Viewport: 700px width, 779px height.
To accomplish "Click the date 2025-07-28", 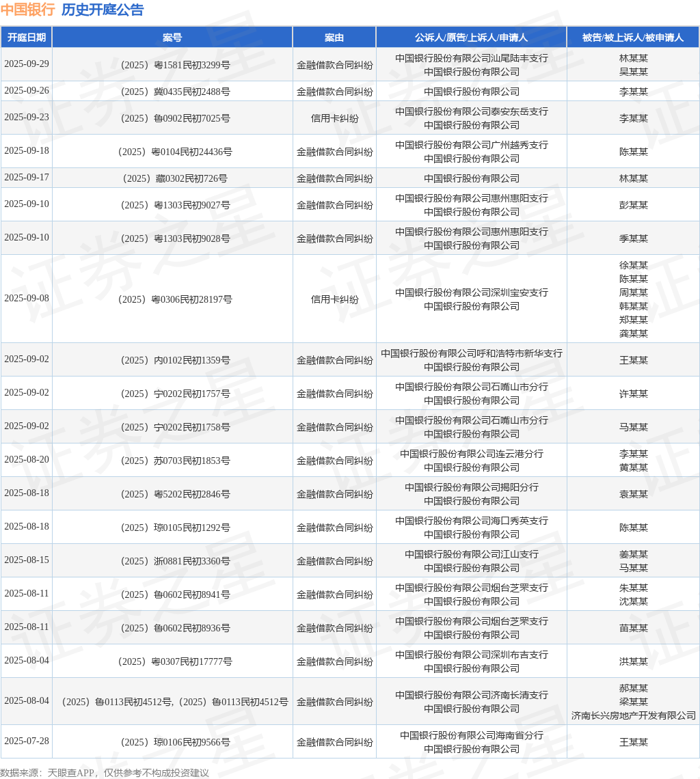I will 27,741.
